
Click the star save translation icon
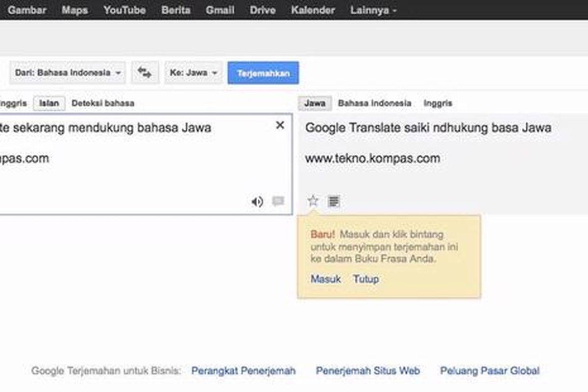tap(313, 201)
